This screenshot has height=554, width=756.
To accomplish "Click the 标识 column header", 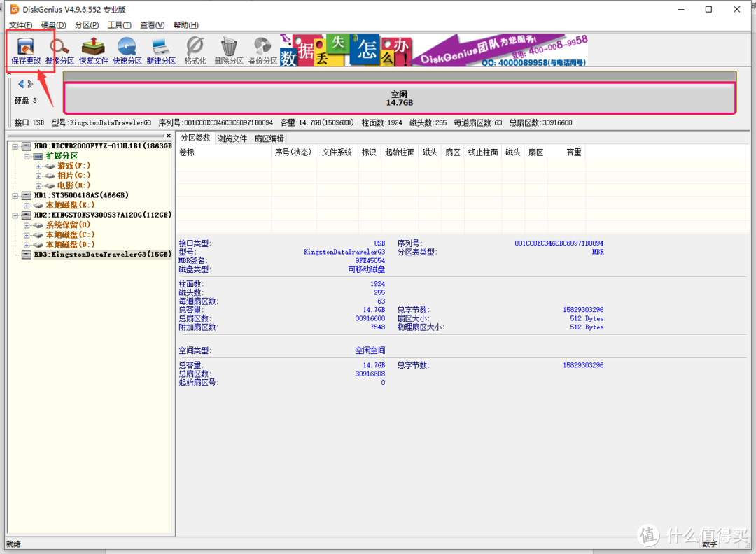I will tap(369, 152).
